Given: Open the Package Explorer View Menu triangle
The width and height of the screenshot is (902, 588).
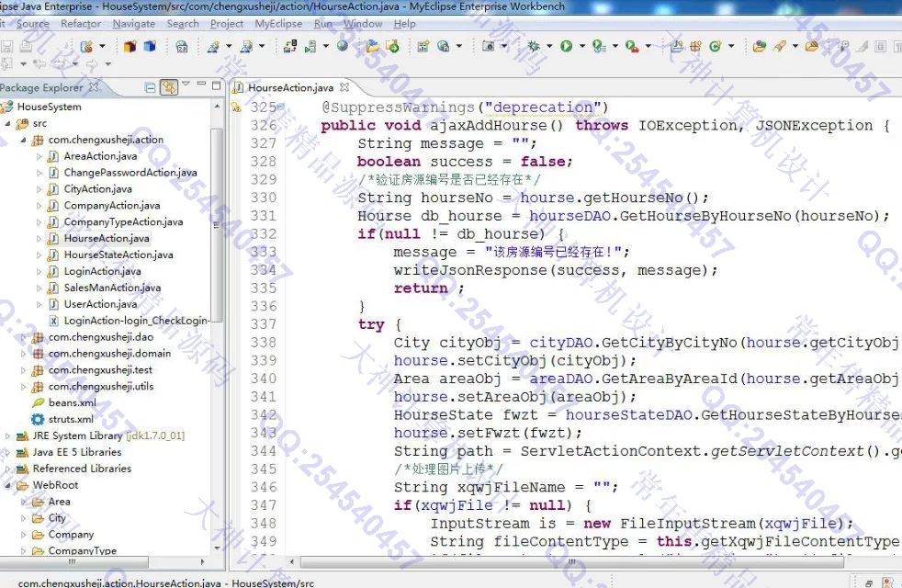Looking at the screenshot, I should tap(186, 85).
